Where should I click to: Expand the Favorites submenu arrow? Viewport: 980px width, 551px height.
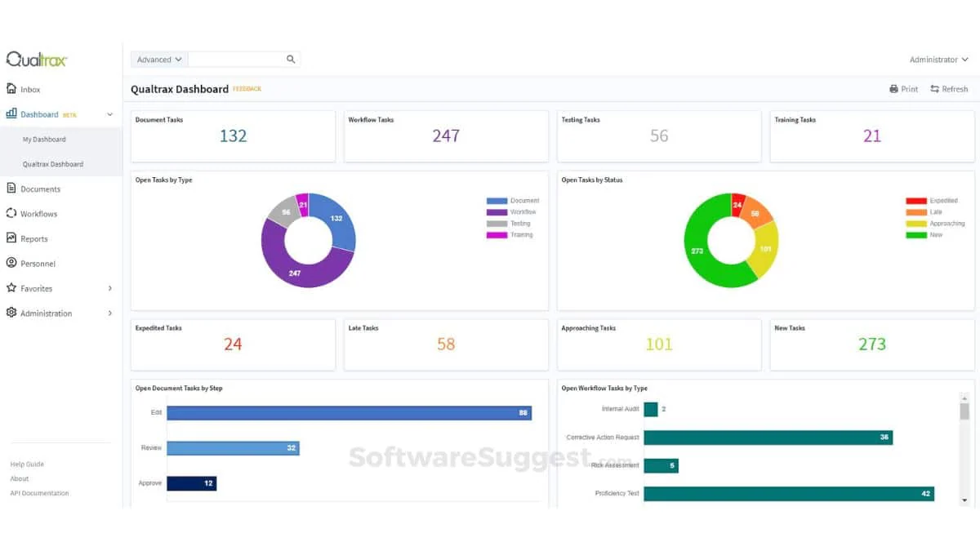[x=110, y=288]
